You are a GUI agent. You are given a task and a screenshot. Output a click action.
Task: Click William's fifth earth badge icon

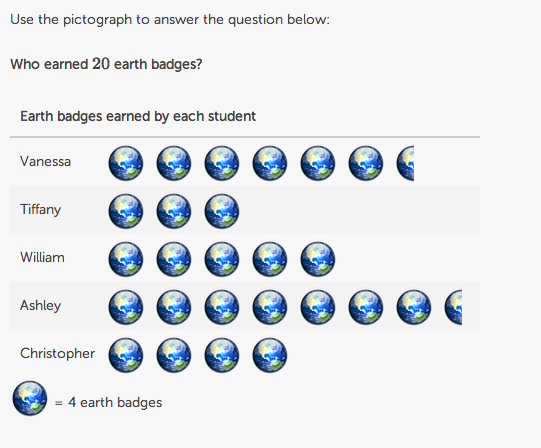(x=317, y=259)
